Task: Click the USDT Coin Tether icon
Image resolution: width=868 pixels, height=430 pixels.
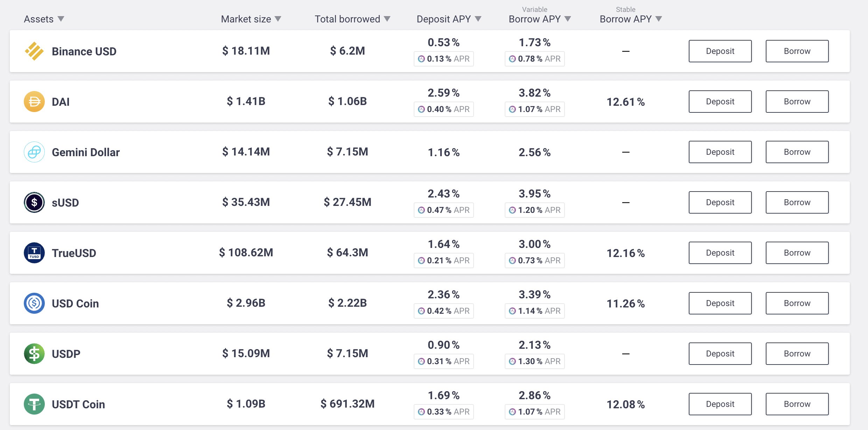Action: coord(34,404)
